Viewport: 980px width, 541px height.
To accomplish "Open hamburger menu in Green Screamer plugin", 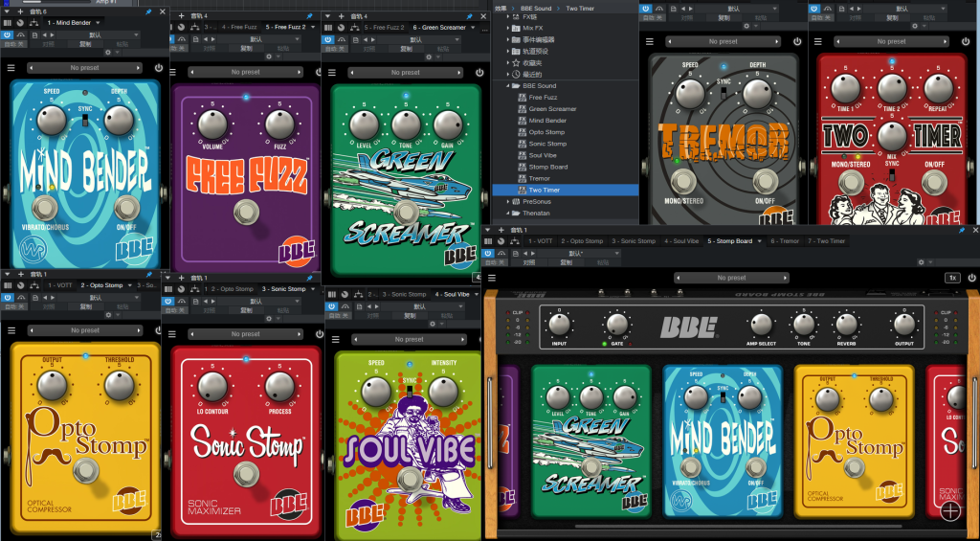I will (333, 73).
